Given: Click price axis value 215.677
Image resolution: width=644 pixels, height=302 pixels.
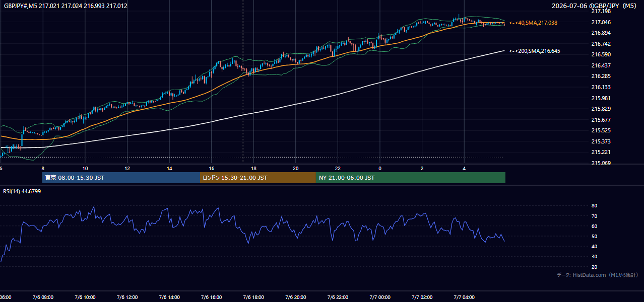Looking at the screenshot, I should point(601,120).
